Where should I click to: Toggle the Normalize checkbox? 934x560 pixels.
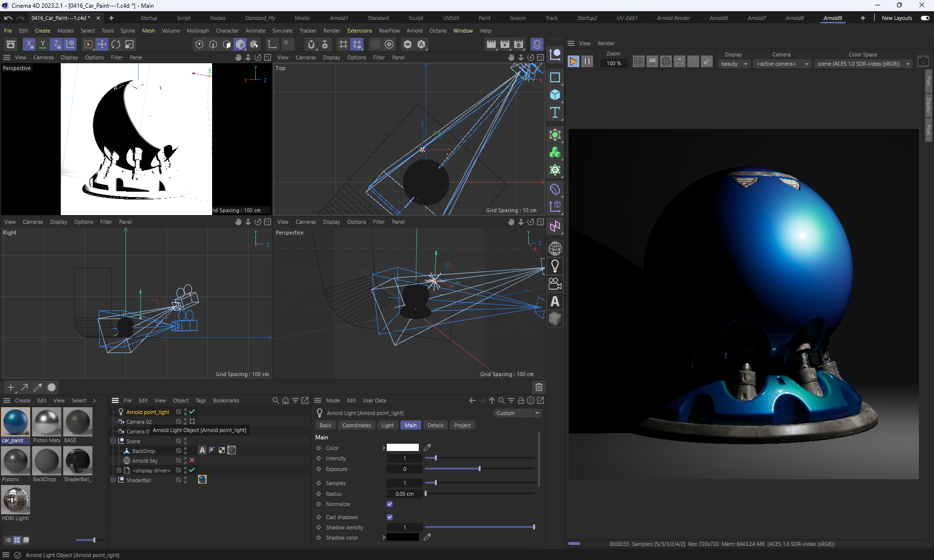(390, 504)
